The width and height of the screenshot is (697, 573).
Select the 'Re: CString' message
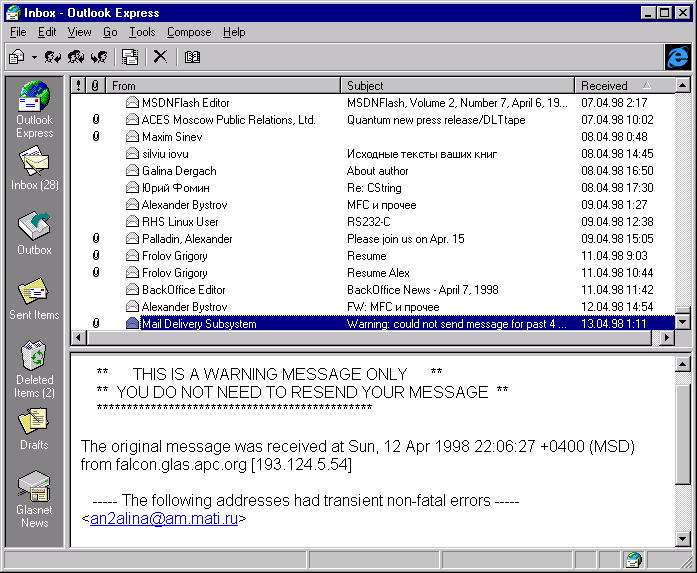click(373, 188)
